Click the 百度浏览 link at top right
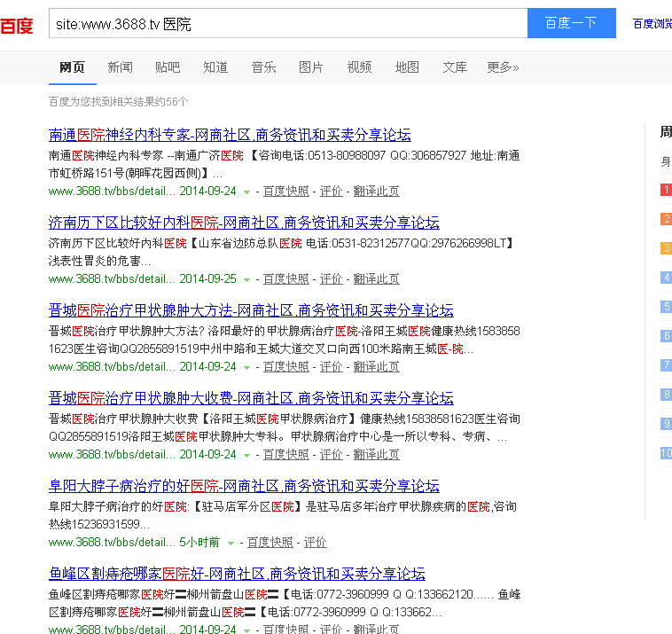 [652, 24]
